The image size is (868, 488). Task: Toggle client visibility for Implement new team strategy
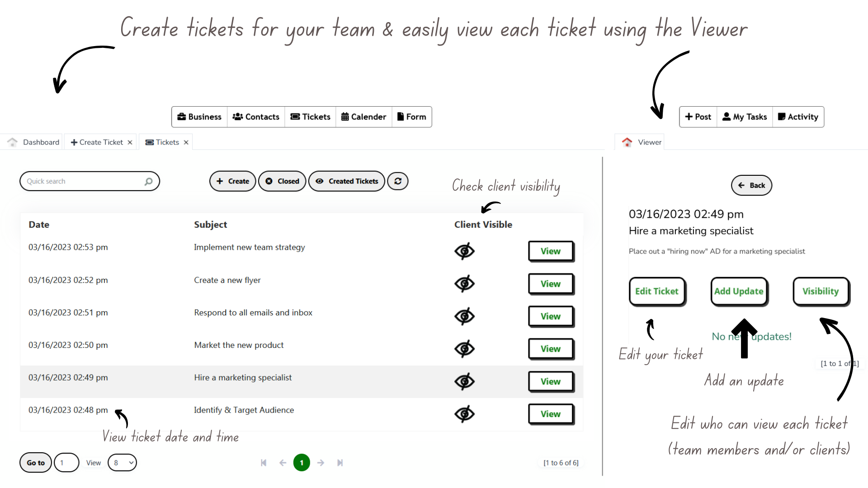pos(464,251)
